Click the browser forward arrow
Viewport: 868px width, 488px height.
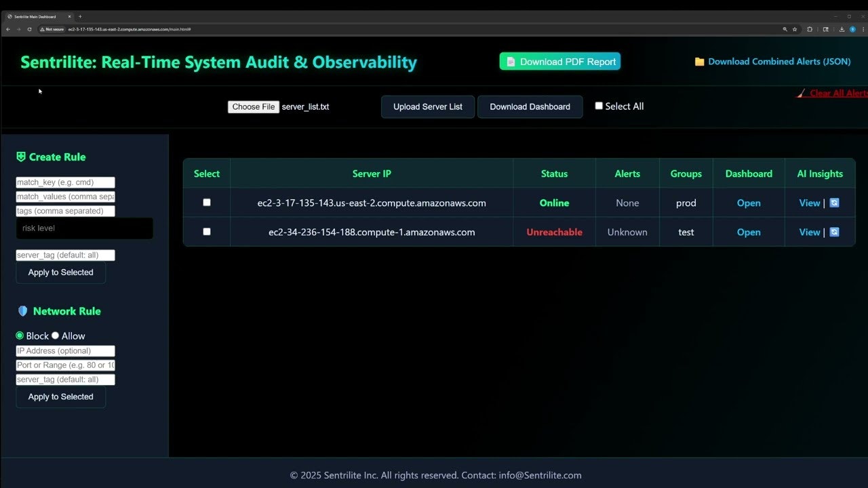coord(18,29)
